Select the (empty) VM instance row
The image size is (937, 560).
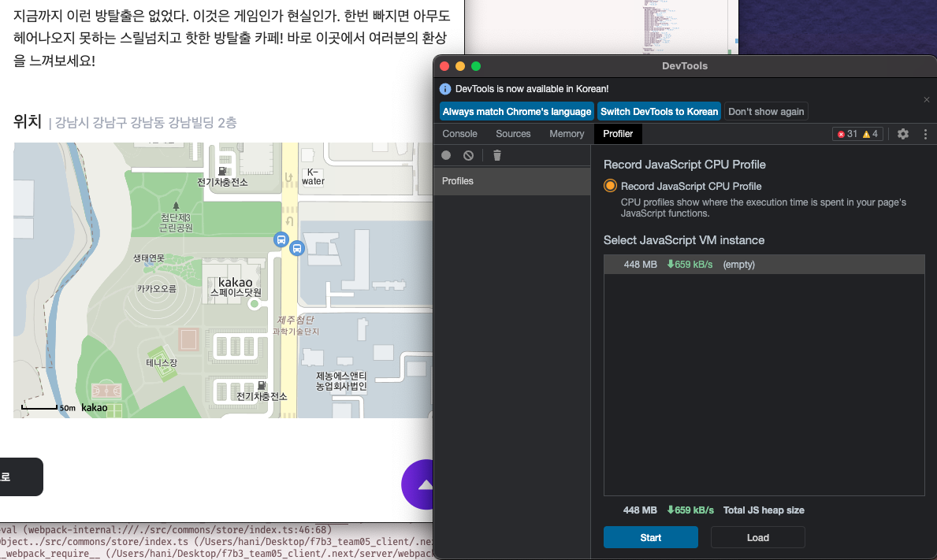[x=764, y=265]
